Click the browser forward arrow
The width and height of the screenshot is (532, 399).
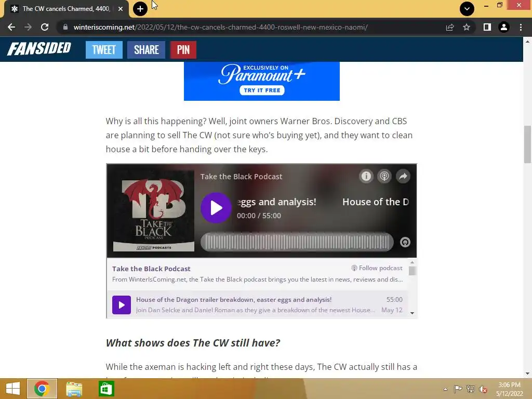click(28, 27)
